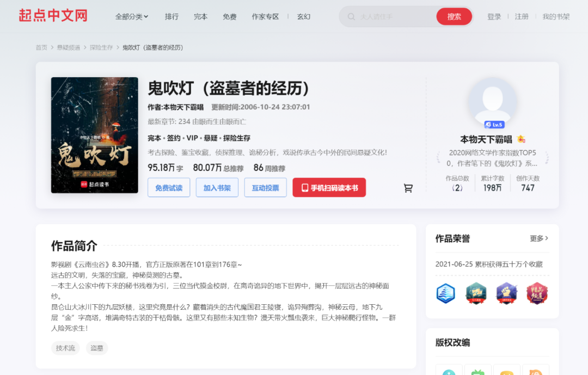Click the 起点中文网 logo
588x375 pixels.
click(53, 16)
